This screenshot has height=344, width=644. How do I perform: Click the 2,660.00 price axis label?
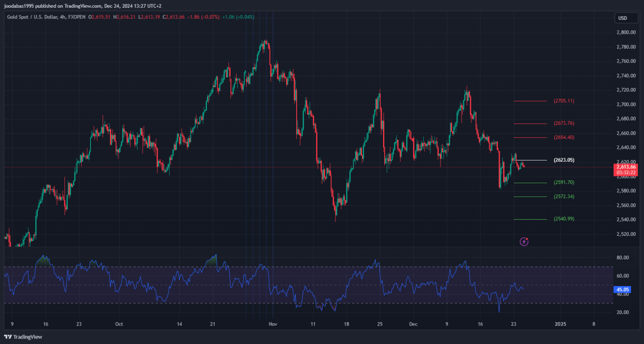click(x=626, y=133)
